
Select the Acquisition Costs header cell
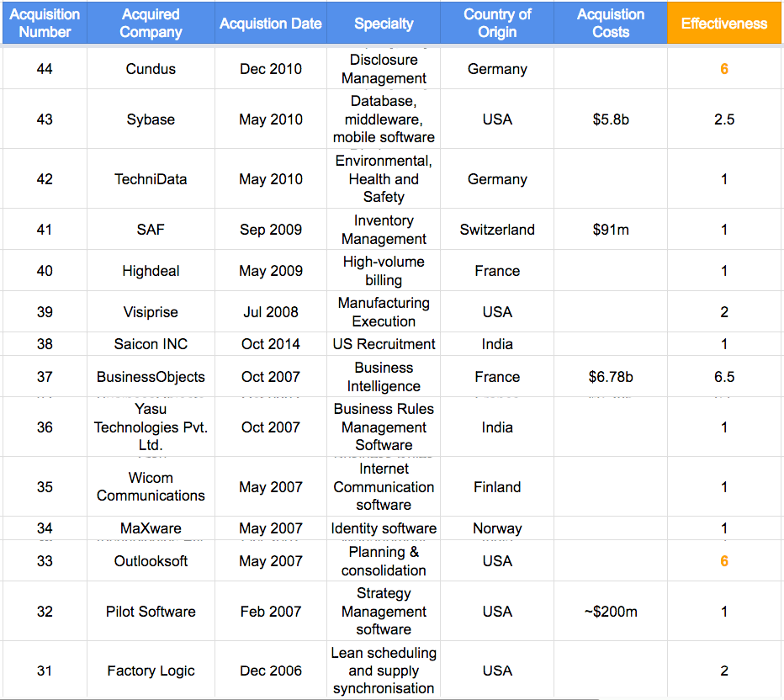(x=611, y=23)
